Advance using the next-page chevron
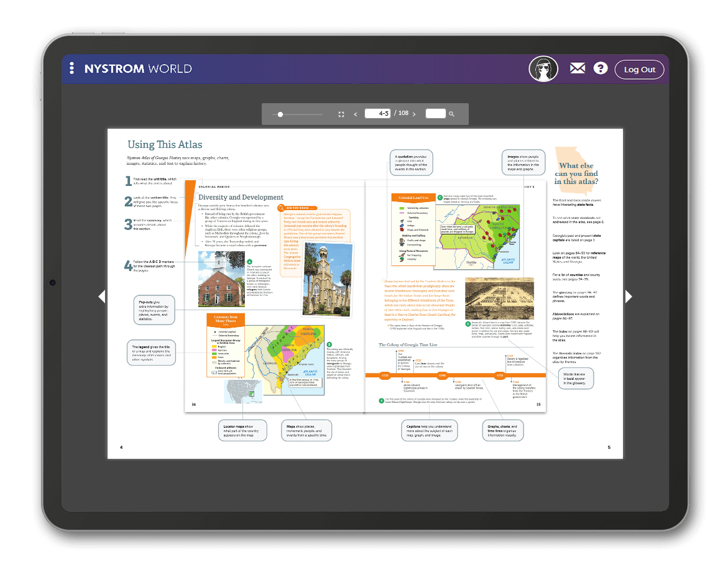This screenshot has width=728, height=562. click(x=413, y=114)
